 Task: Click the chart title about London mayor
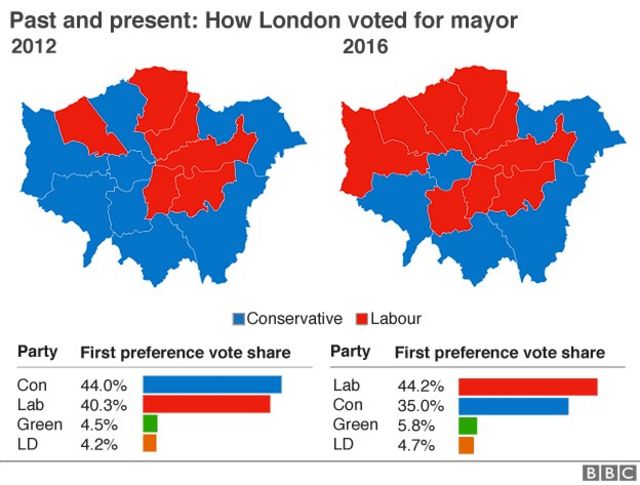264,20
